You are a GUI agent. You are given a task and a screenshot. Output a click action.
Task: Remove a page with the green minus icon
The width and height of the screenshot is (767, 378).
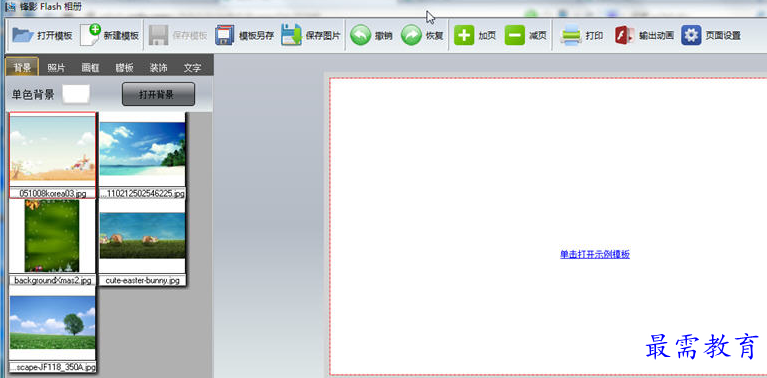point(515,35)
